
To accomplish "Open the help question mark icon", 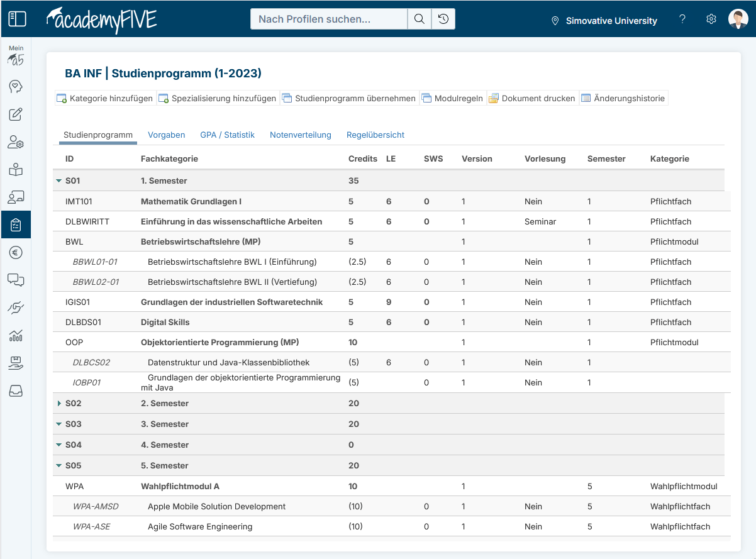I will [682, 19].
